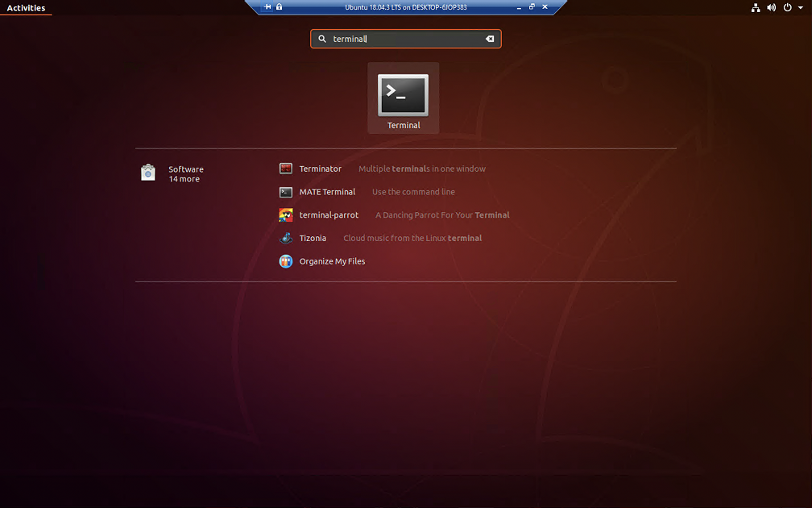Pin the remote connection bar
The height and width of the screenshot is (508, 812).
267,6
